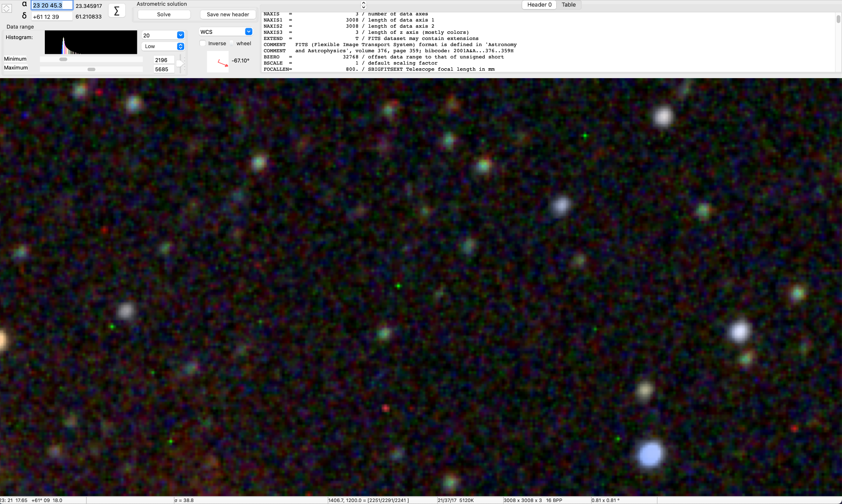Screen dimensions: 842x504
Task: Click the Solve button
Action: click(x=164, y=14)
